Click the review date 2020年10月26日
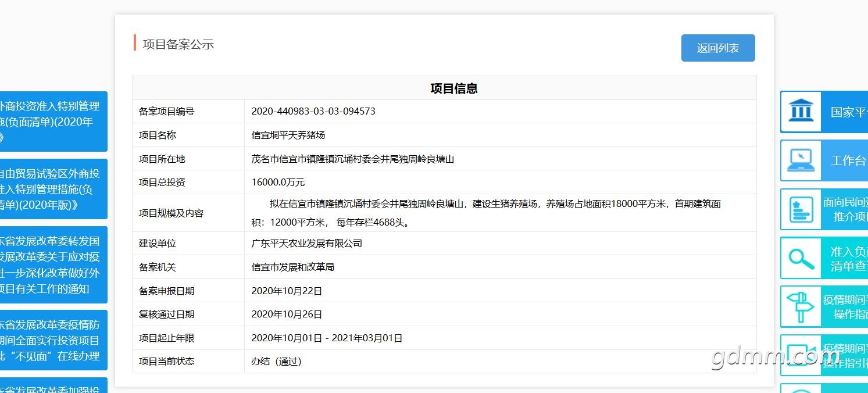 [287, 314]
